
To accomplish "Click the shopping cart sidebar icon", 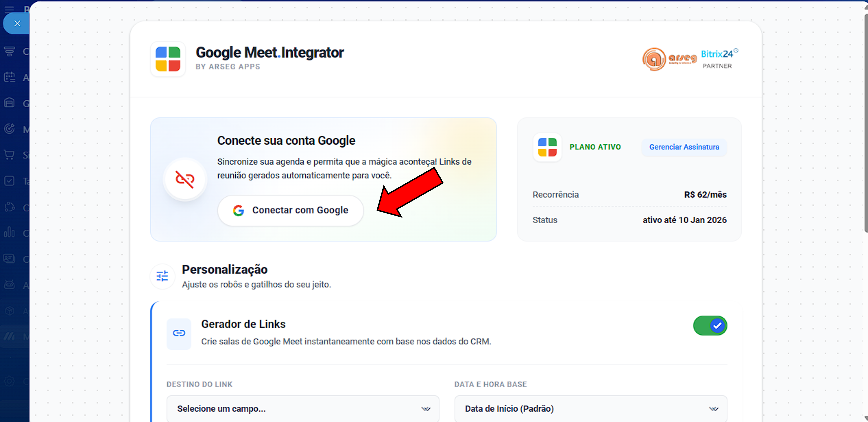I will coord(9,155).
